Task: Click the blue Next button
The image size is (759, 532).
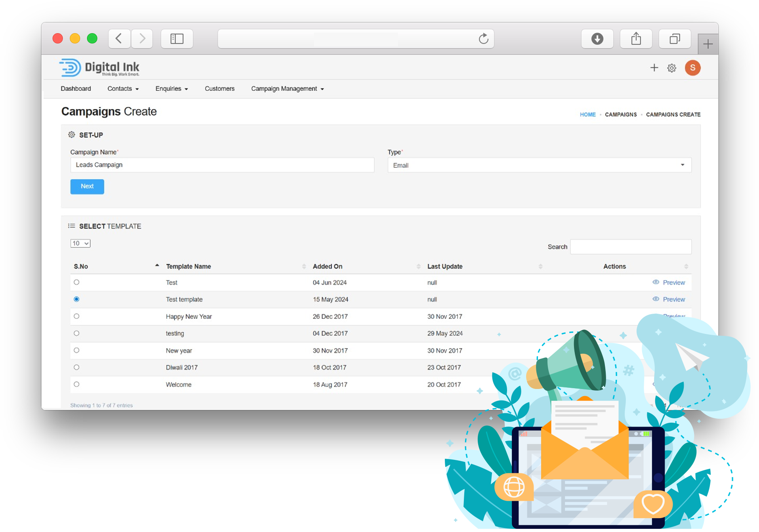Action: click(x=87, y=187)
